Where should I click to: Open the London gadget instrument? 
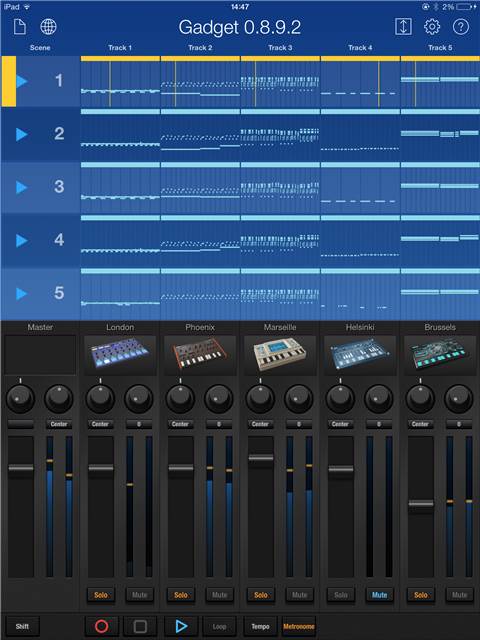[x=120, y=355]
